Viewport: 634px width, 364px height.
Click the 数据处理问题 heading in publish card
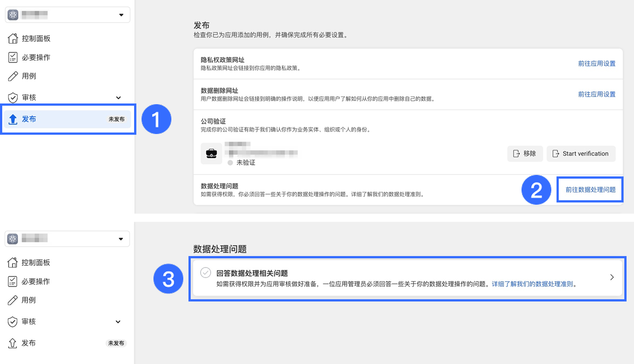coord(219,186)
